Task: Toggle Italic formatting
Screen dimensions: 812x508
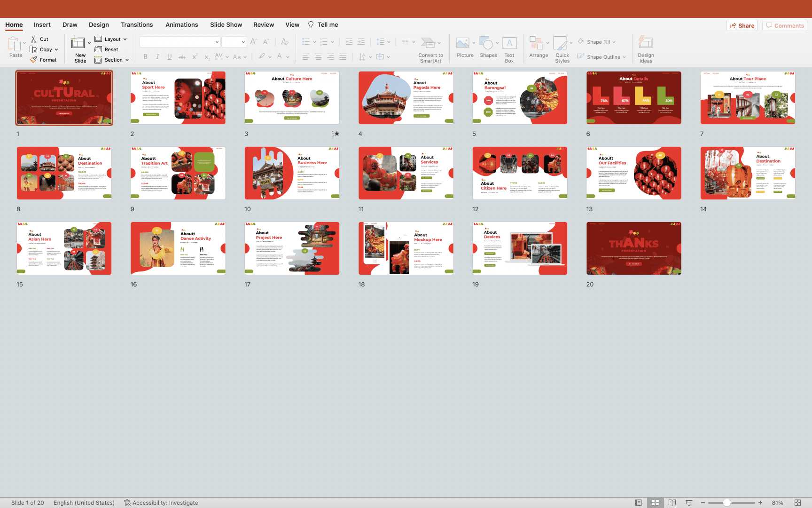Action: pyautogui.click(x=157, y=57)
